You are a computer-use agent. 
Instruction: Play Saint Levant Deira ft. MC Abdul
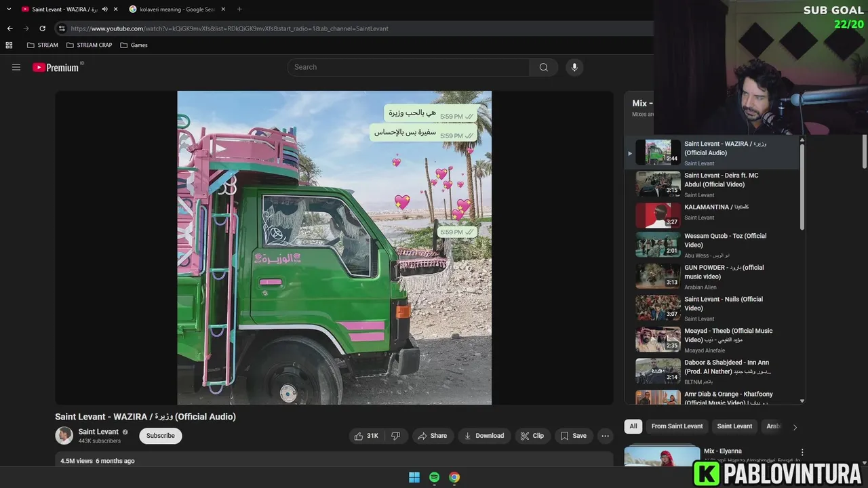[712, 184]
